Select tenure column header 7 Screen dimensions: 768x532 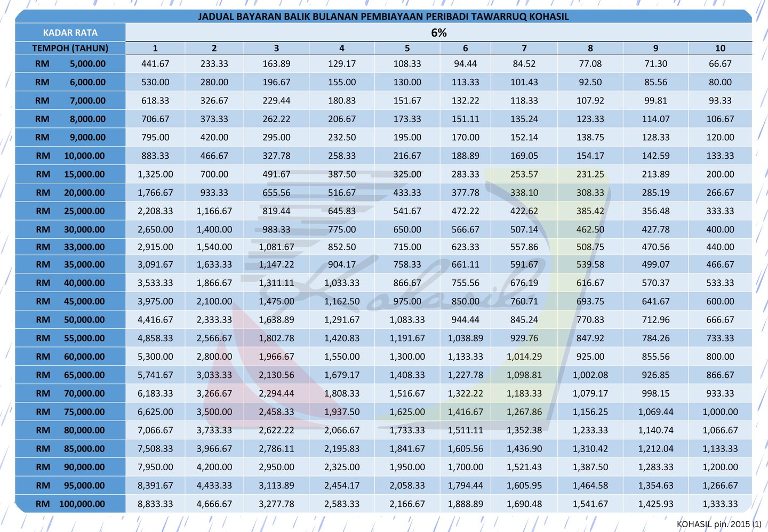coord(524,48)
